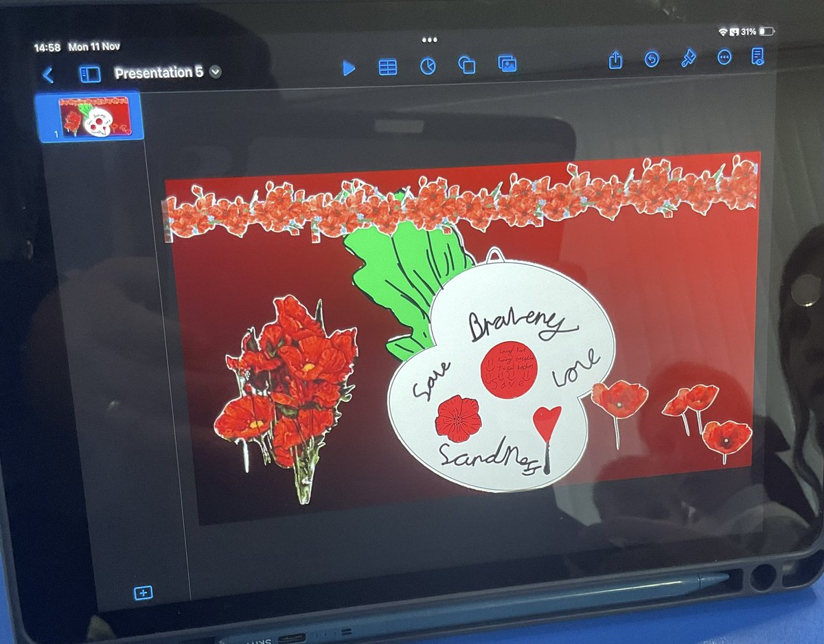Open the Format paintbrush panel

688,60
